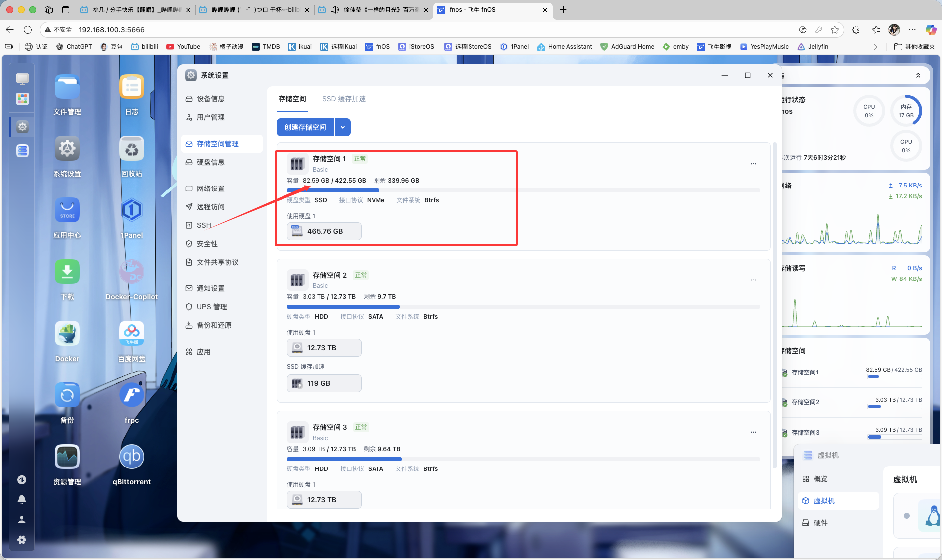Viewport: 942px width, 560px height.
Task: Click the settings window vertical scrollbar
Action: [774, 305]
